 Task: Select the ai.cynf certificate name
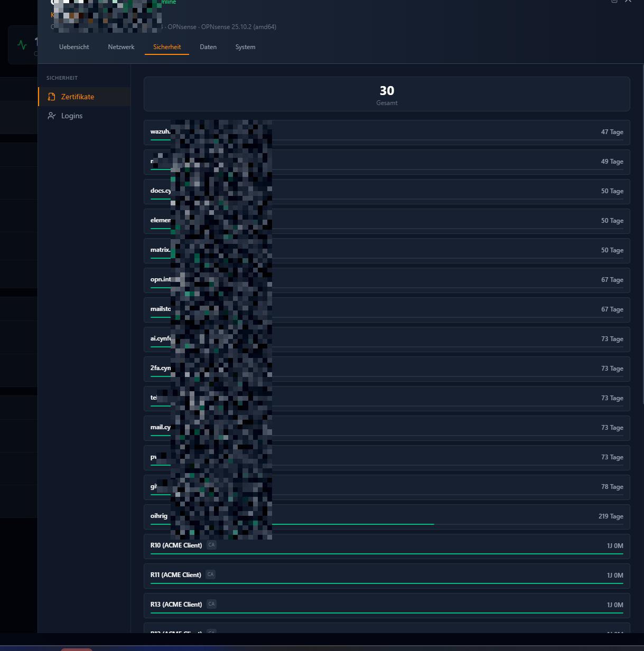161,338
